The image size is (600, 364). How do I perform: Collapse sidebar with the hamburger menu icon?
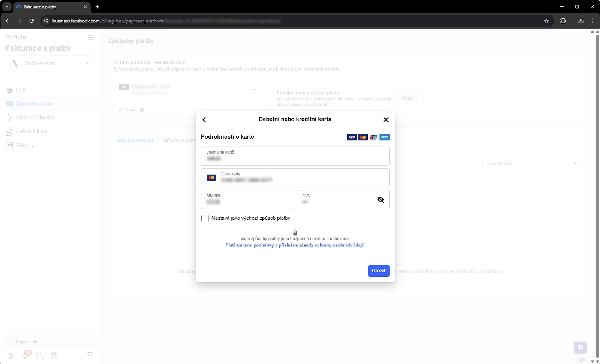click(90, 37)
